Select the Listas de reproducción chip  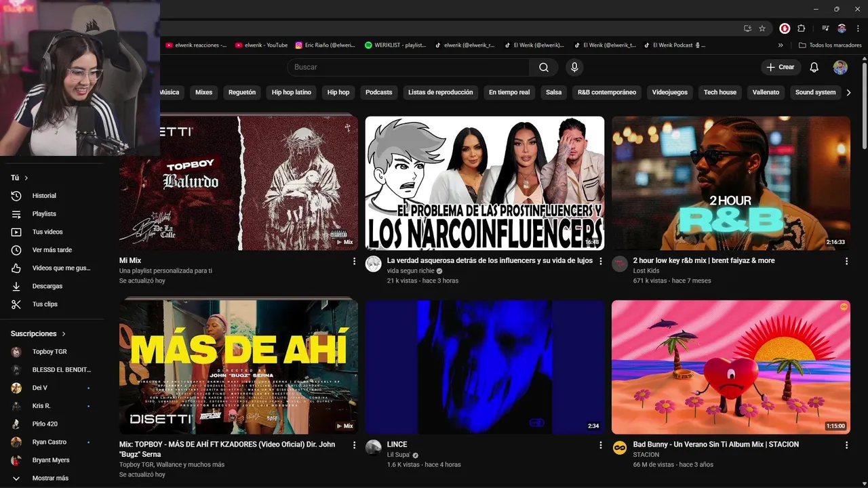[441, 92]
